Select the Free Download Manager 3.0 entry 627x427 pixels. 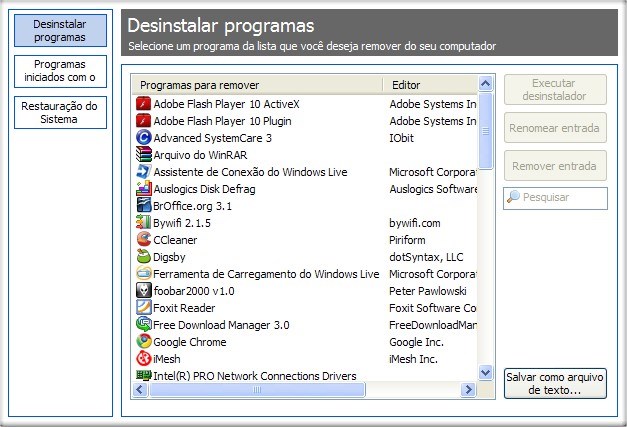(221, 325)
